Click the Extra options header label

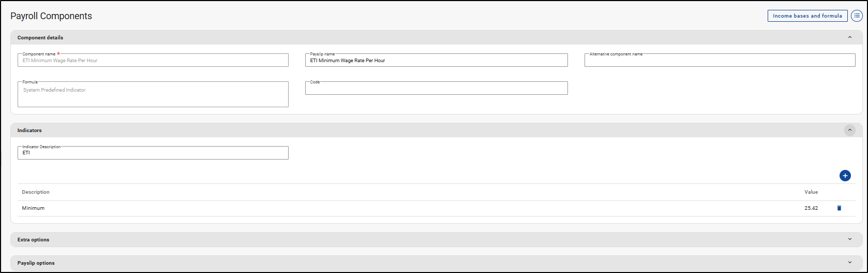[x=34, y=240]
